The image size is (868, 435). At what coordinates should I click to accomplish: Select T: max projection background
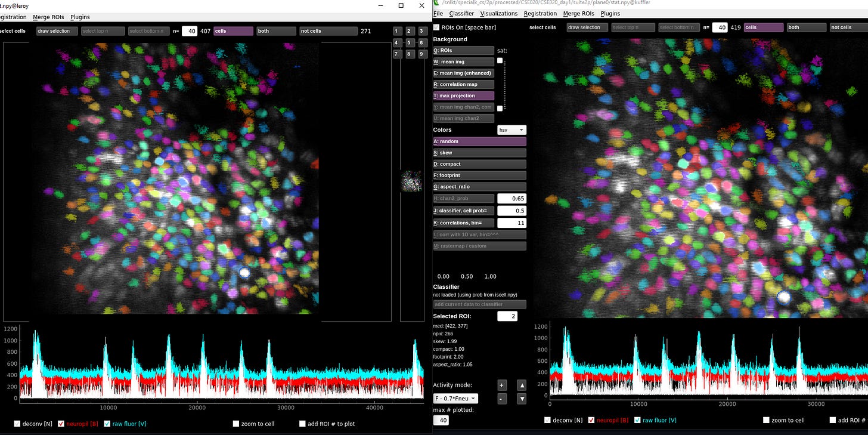[x=463, y=95]
